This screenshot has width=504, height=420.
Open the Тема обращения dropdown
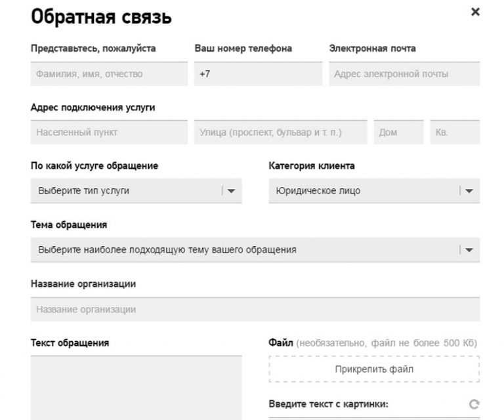pos(255,249)
